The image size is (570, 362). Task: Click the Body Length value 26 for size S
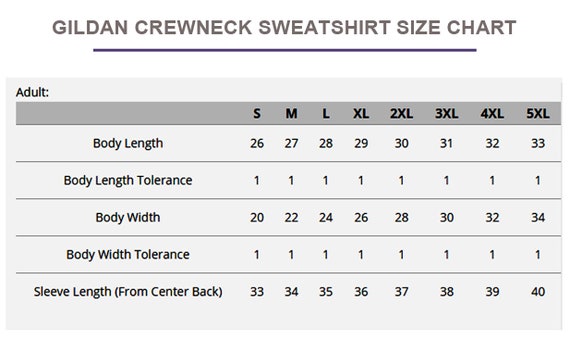pos(257,144)
